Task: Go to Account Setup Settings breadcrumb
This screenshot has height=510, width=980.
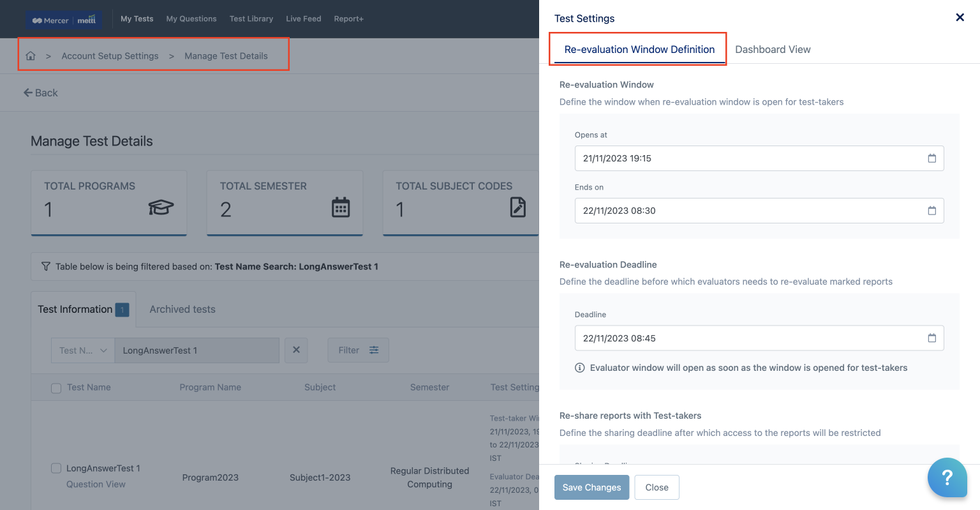Action: (x=110, y=56)
